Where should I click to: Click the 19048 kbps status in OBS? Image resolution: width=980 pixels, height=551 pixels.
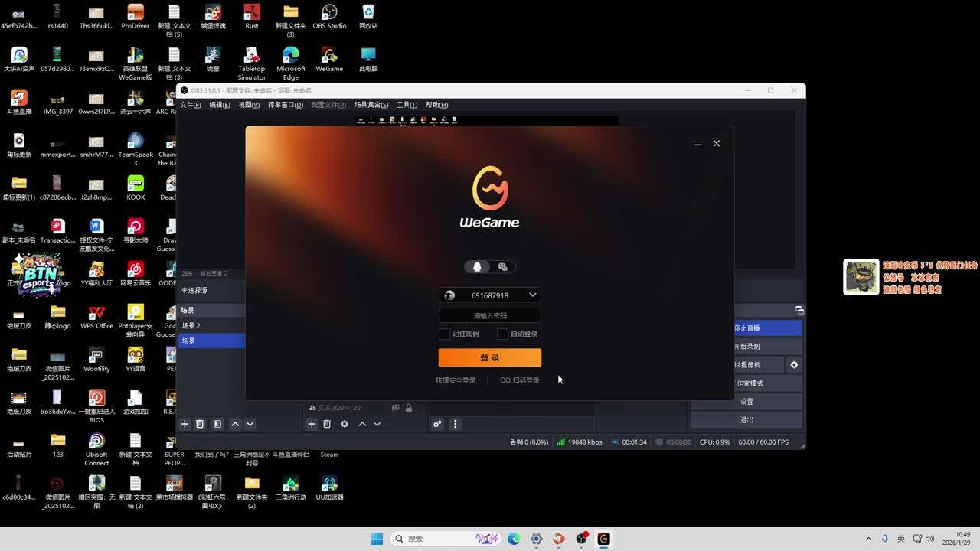pyautogui.click(x=580, y=442)
